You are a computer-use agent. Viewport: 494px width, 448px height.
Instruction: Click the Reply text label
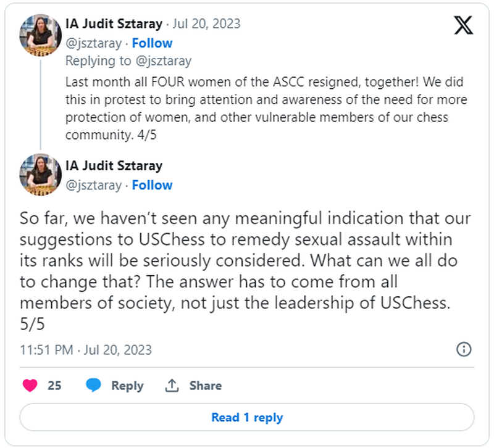tap(127, 386)
